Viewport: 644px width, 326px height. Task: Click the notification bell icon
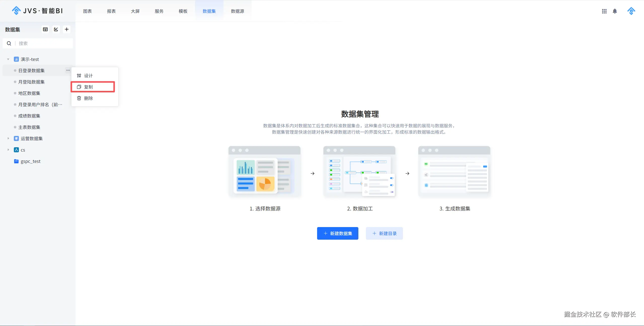615,11
